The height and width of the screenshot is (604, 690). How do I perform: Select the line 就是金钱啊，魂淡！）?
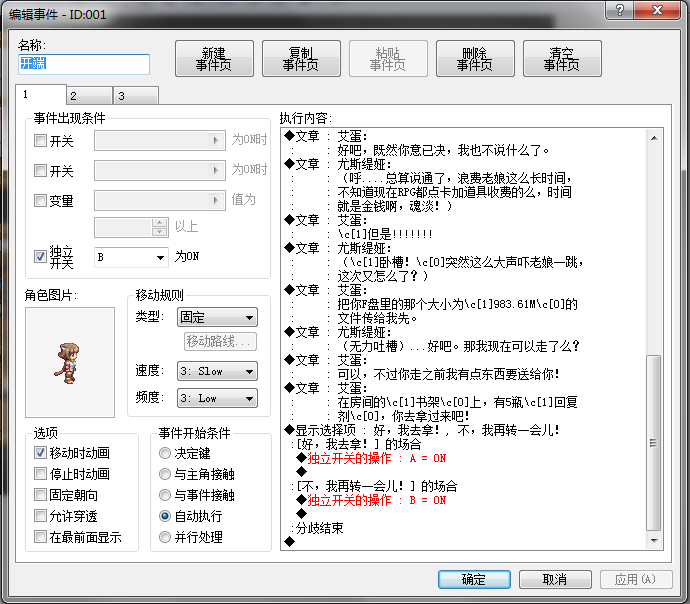pos(395,206)
